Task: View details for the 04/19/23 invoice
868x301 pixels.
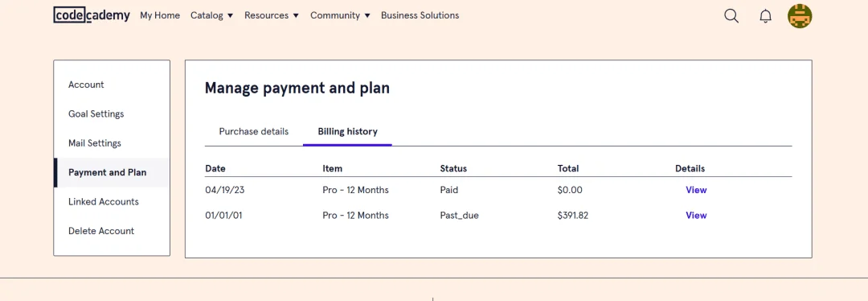Action: pyautogui.click(x=696, y=190)
